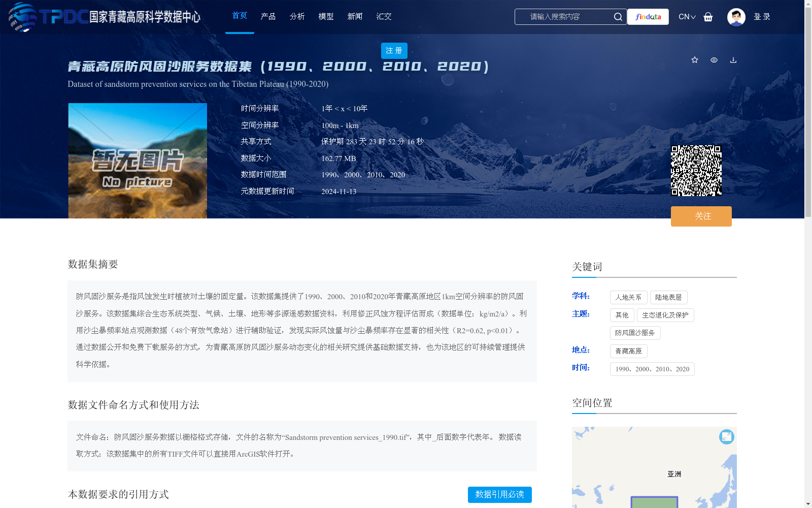Click the 空间位置 heading
Screen dimensions: 812x508
pyautogui.click(x=592, y=403)
